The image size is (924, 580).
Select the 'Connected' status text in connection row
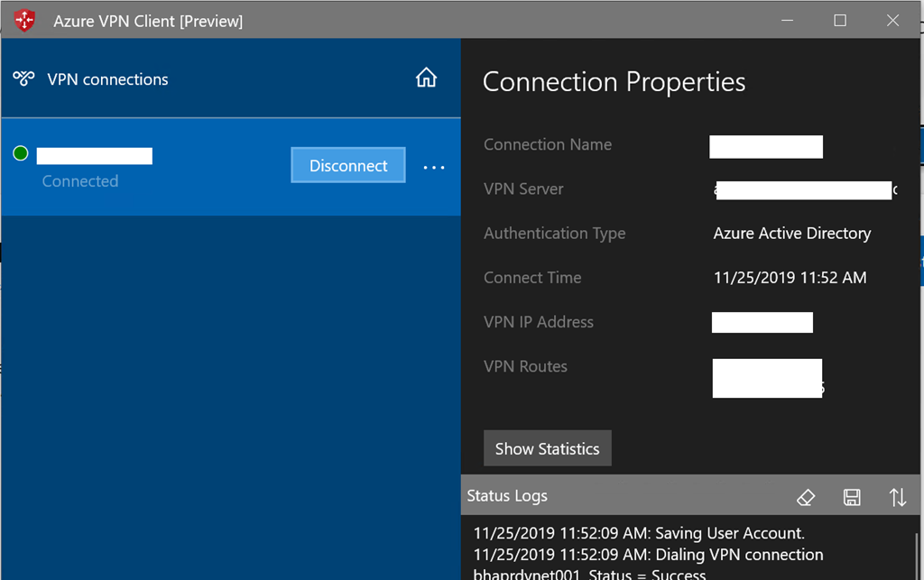point(80,181)
